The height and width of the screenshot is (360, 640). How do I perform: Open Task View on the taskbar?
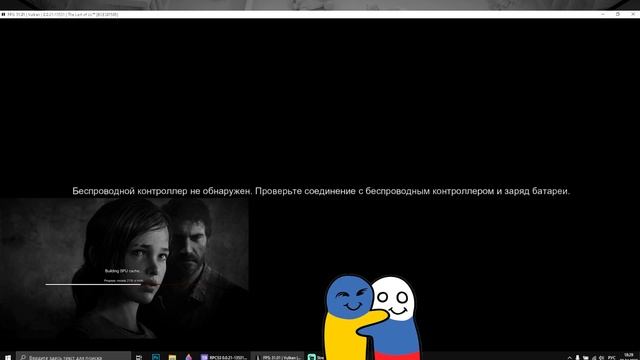(x=139, y=357)
